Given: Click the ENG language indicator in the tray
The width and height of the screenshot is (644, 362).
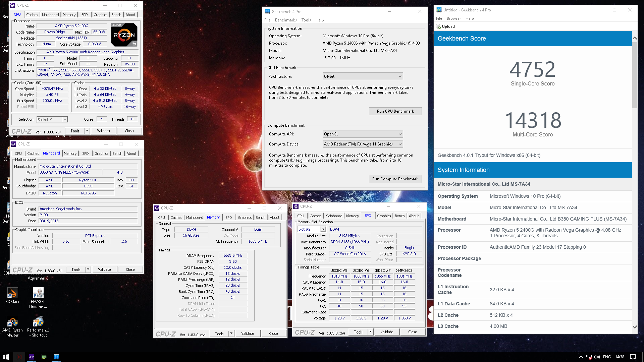Looking at the screenshot, I should [607, 357].
